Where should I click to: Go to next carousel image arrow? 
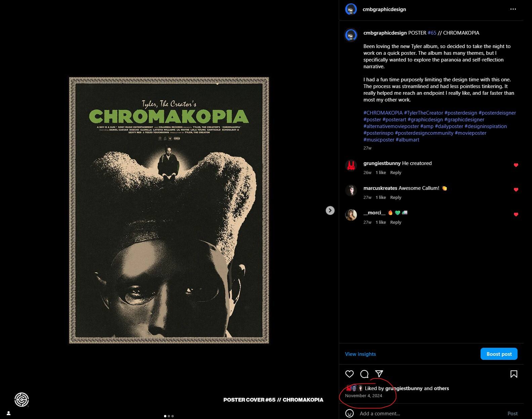(x=330, y=210)
